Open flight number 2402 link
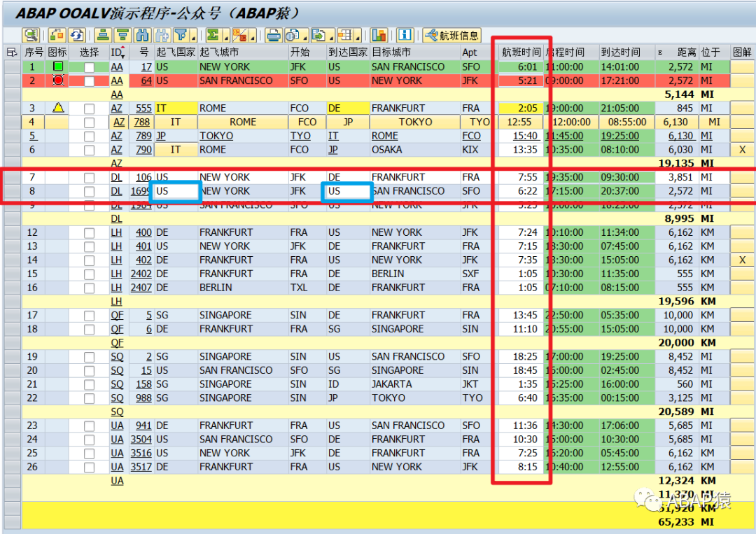The width and height of the screenshot is (756, 534). point(141,274)
